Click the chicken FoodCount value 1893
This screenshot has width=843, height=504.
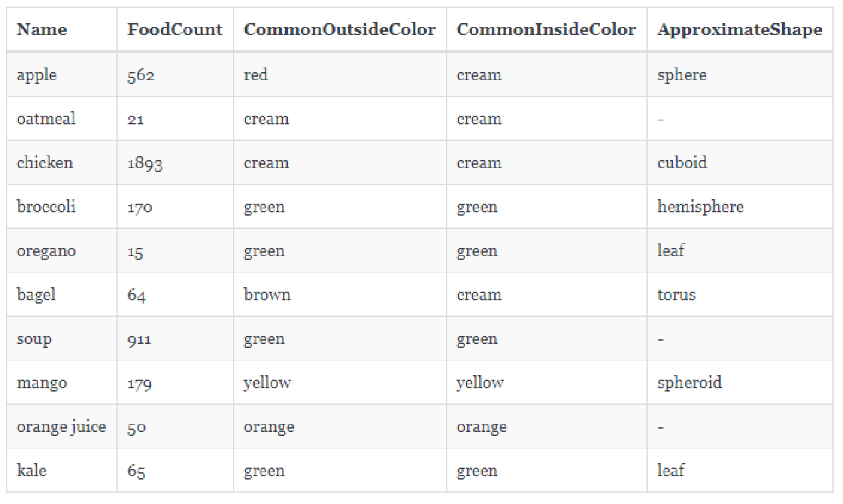145,163
